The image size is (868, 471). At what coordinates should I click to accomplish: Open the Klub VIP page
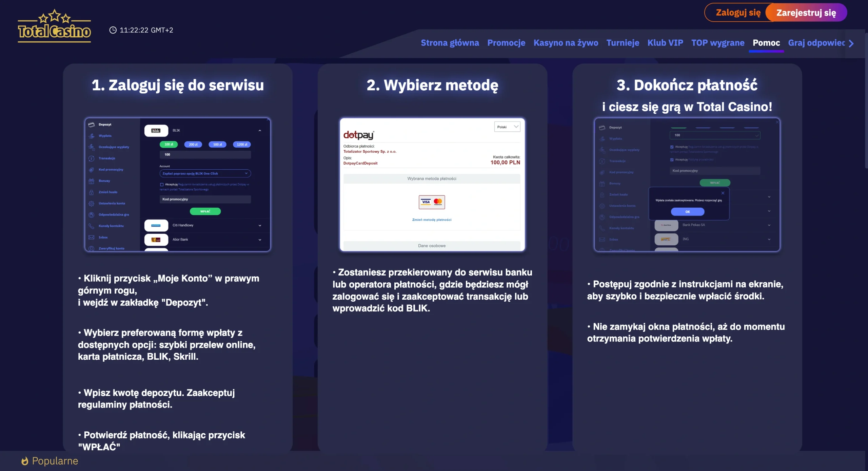tap(665, 43)
